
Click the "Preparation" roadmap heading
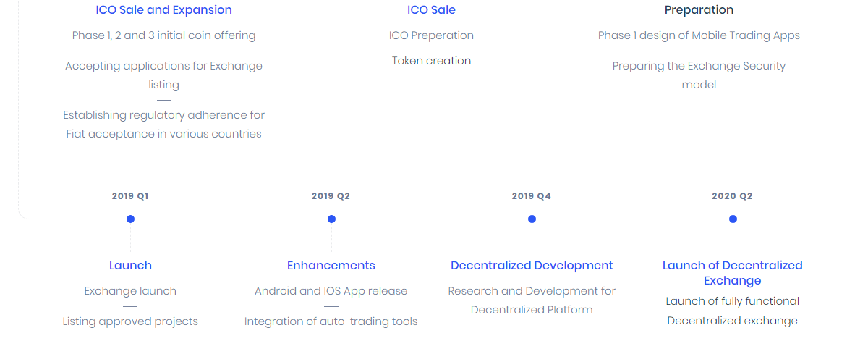coord(699,10)
